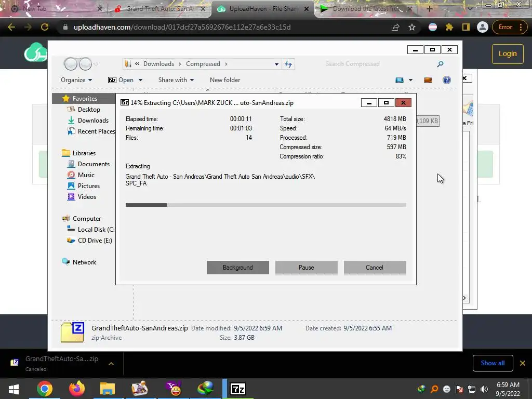Image resolution: width=532 pixels, height=399 pixels.
Task: Reload the UploadHaven page
Action: [x=45, y=27]
